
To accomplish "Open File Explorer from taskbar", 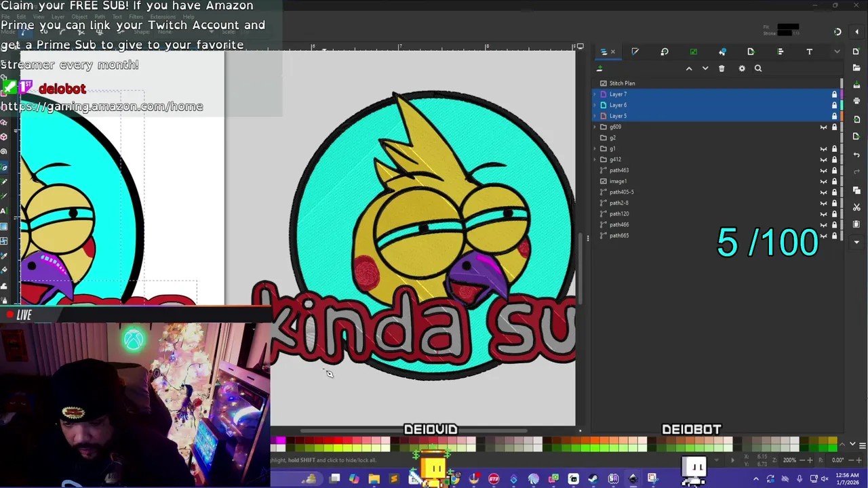I will tap(374, 479).
